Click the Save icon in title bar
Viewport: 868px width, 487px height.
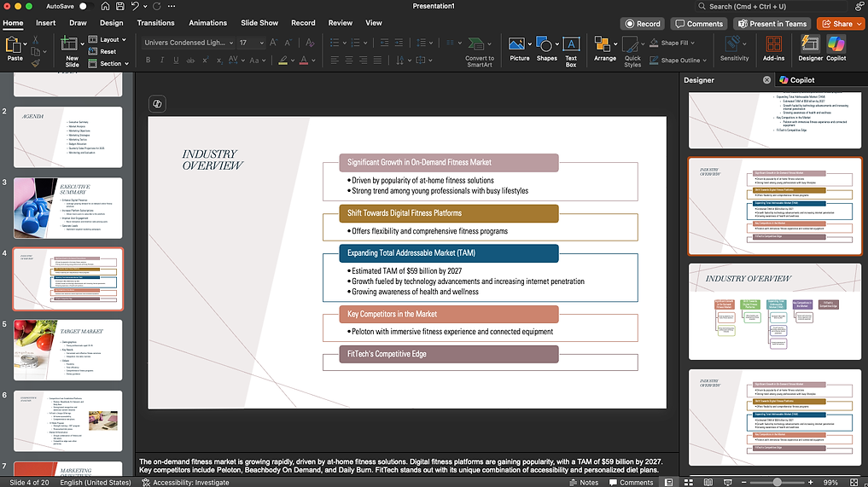[120, 6]
